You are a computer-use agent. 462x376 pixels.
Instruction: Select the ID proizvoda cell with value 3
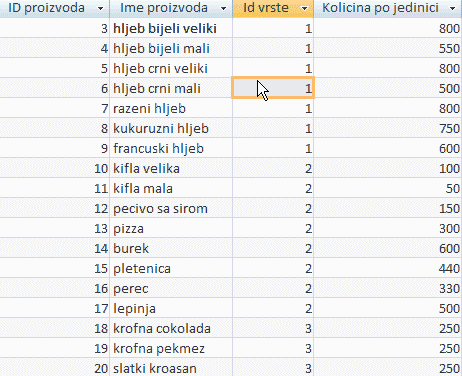click(x=54, y=28)
